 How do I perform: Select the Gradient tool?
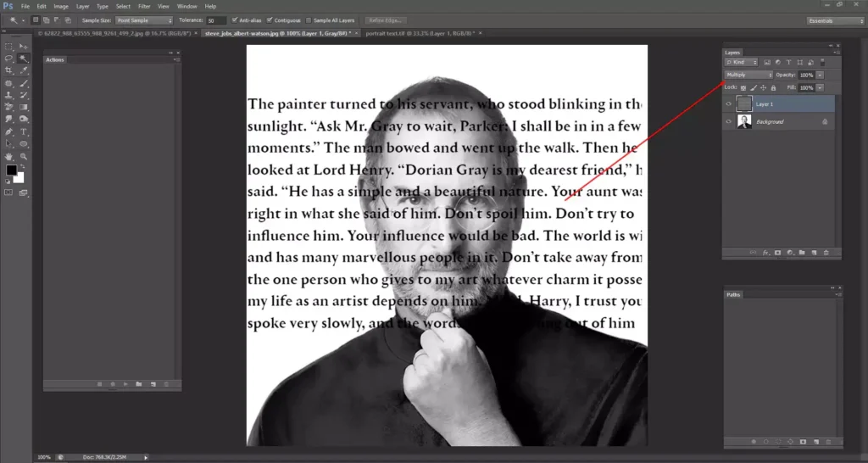point(24,108)
